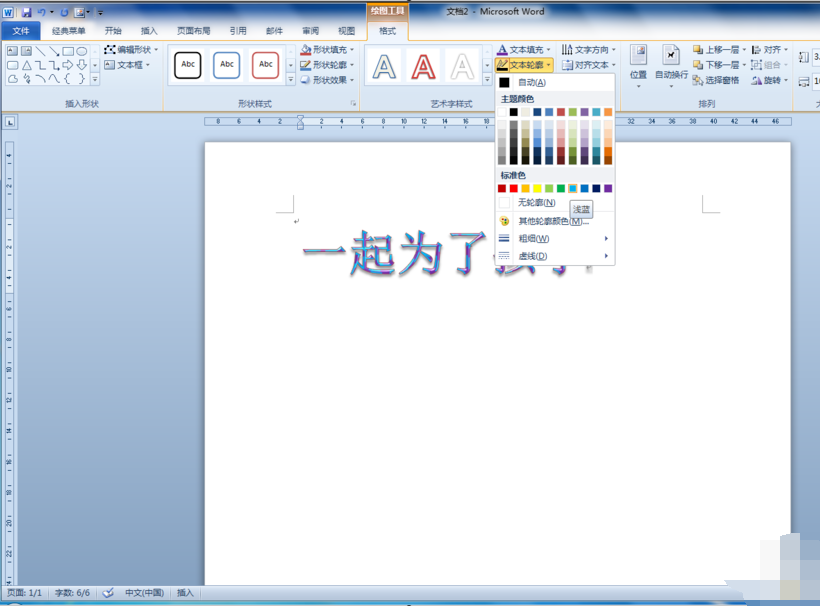
Task: Open 文本轮廓 text outline dropdown arrow
Action: point(548,65)
